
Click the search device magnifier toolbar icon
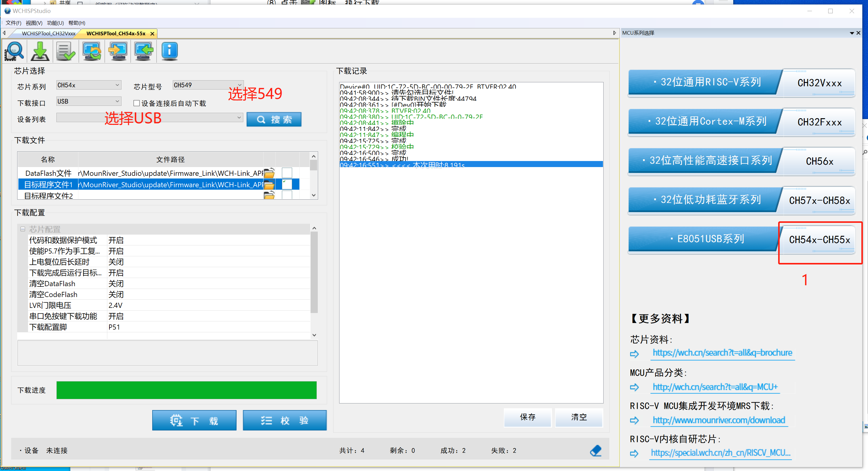[14, 51]
